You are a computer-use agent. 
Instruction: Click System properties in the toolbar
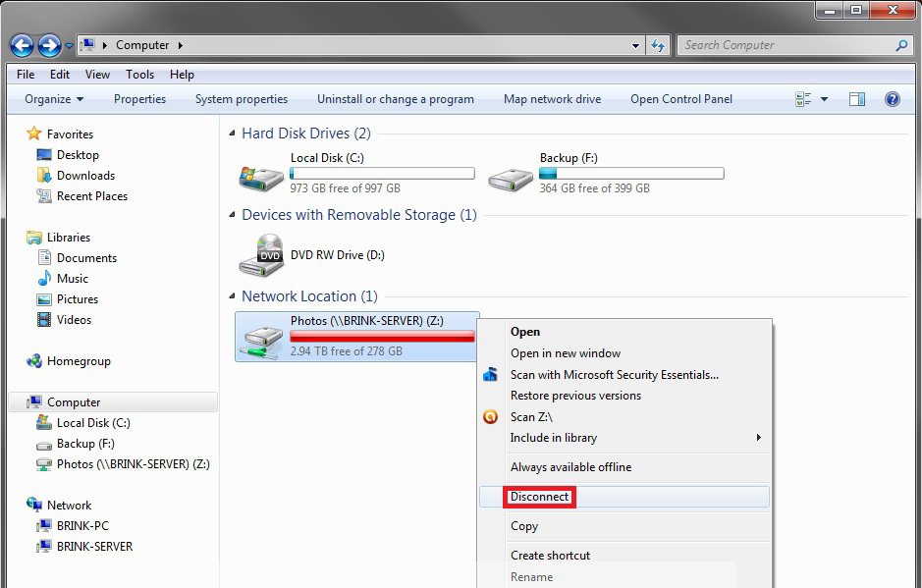coord(242,99)
